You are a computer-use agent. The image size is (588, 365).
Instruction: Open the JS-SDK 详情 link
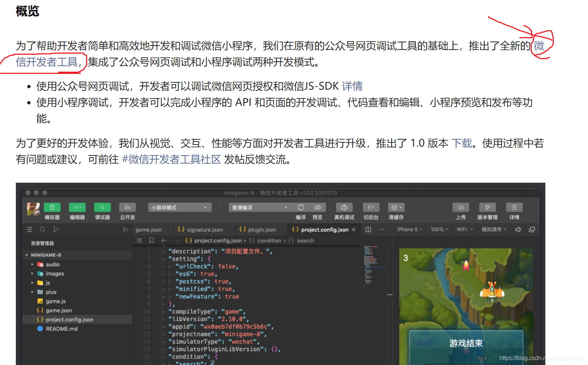coord(352,86)
